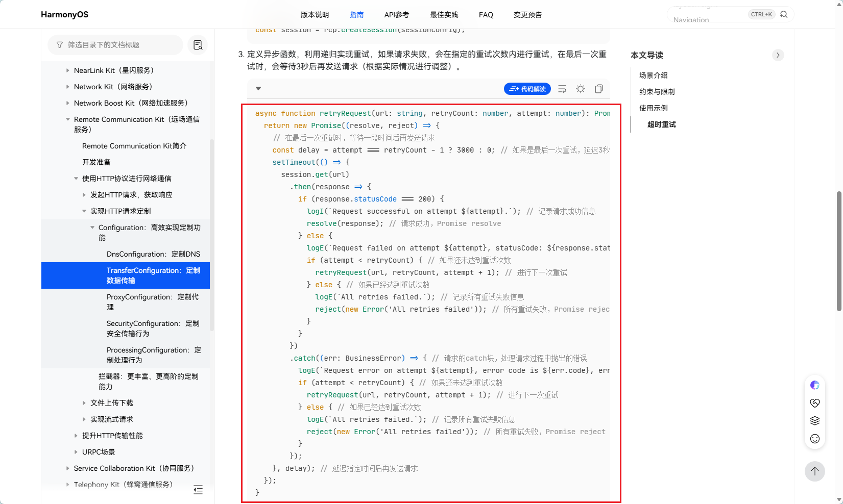
Task: Open the 变更预告 tab
Action: 528,15
